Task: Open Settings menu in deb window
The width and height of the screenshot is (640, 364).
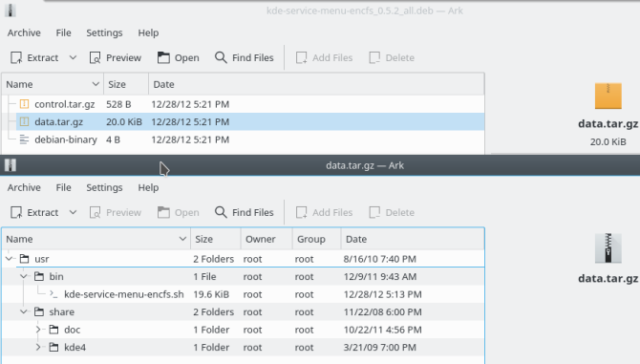Action: 104,33
